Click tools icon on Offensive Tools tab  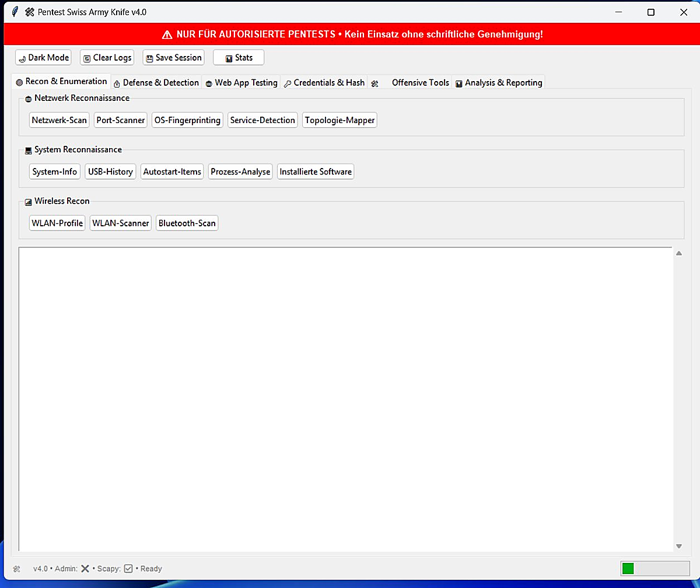[x=374, y=83]
